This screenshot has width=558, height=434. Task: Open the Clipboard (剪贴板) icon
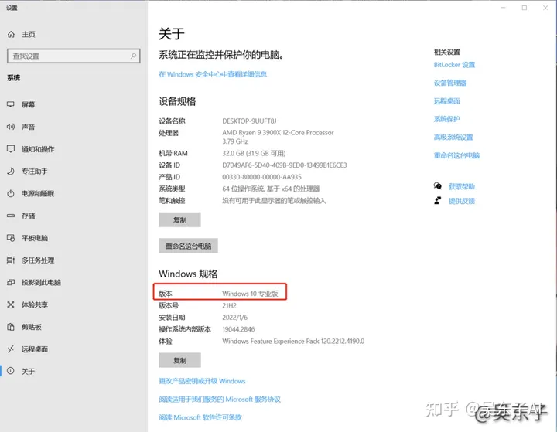tap(11, 327)
